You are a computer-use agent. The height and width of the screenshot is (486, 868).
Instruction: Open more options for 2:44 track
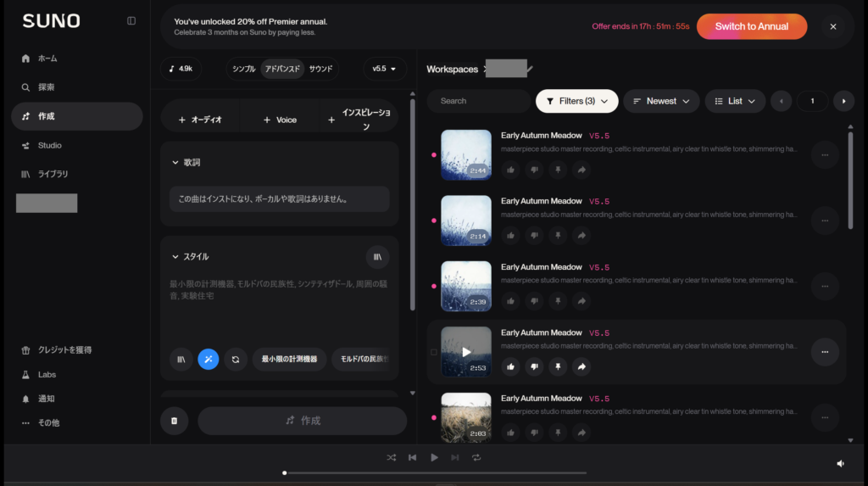pyautogui.click(x=825, y=155)
